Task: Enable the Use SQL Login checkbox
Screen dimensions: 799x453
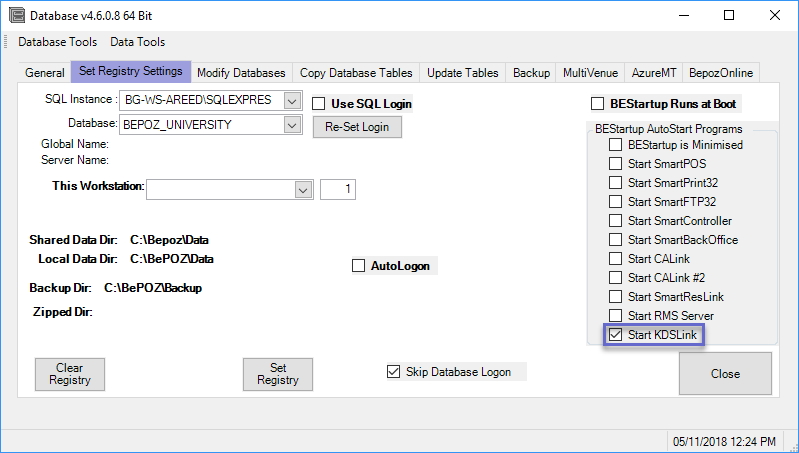Action: (x=319, y=104)
